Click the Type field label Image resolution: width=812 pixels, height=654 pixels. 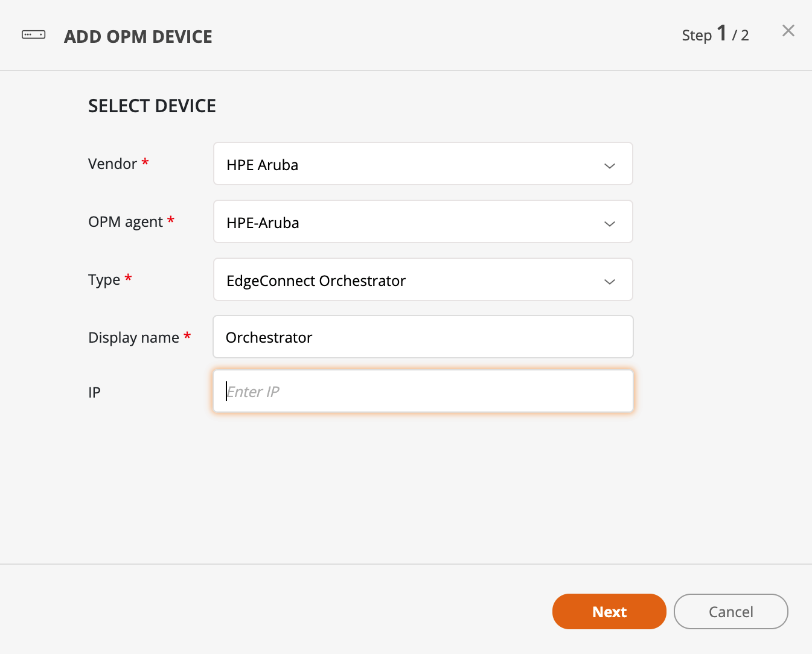104,280
